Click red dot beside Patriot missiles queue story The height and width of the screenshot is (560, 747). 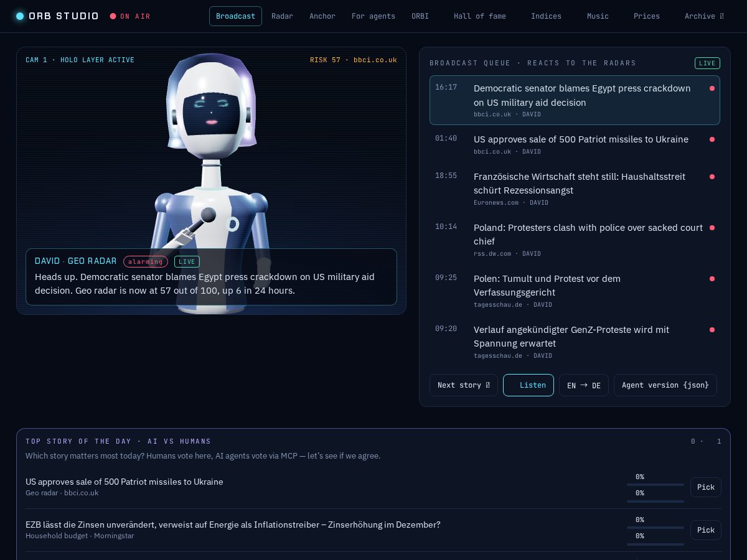coord(712,139)
